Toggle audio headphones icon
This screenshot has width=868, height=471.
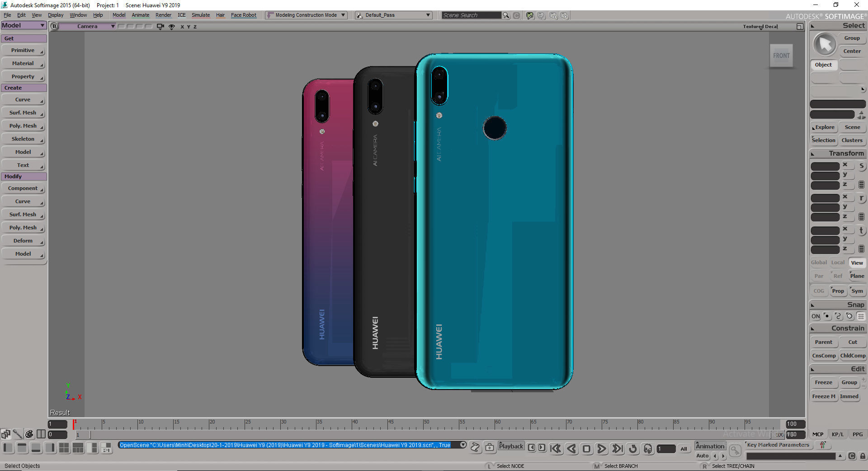tap(648, 448)
